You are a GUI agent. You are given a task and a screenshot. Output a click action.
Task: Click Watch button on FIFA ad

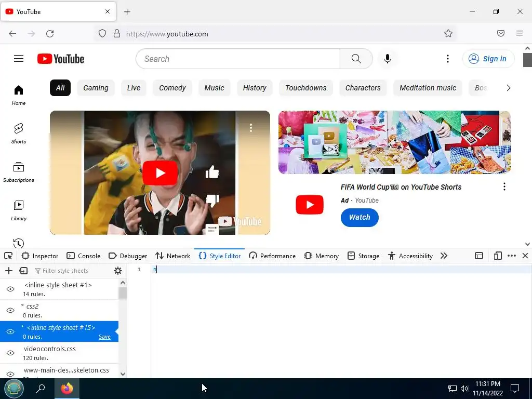[360, 218]
